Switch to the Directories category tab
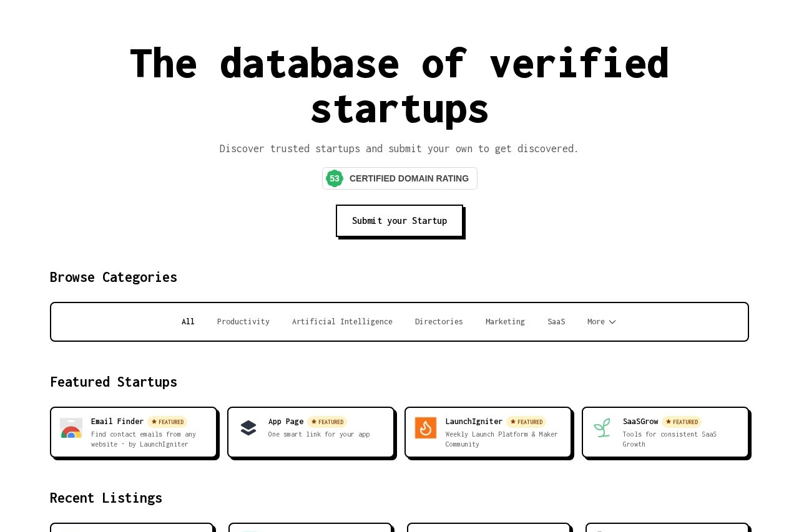Screen dimensions: 799x532 (439, 321)
